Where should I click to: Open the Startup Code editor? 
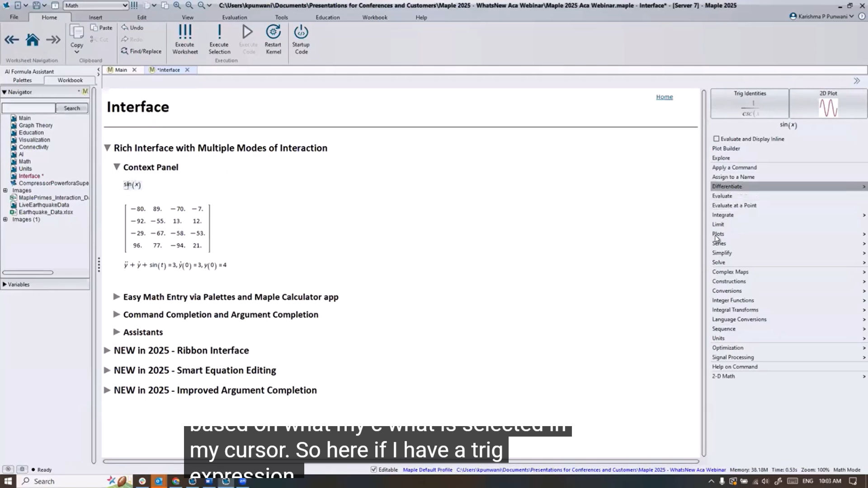(301, 33)
